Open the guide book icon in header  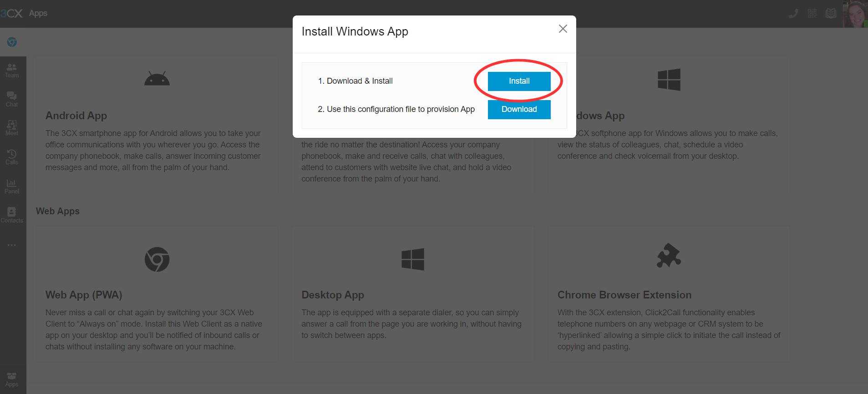pos(831,14)
